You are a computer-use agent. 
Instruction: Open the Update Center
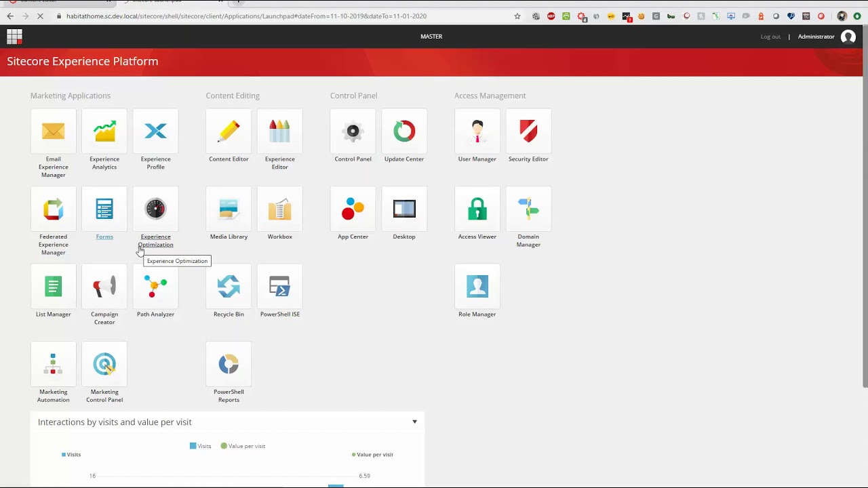click(x=404, y=131)
